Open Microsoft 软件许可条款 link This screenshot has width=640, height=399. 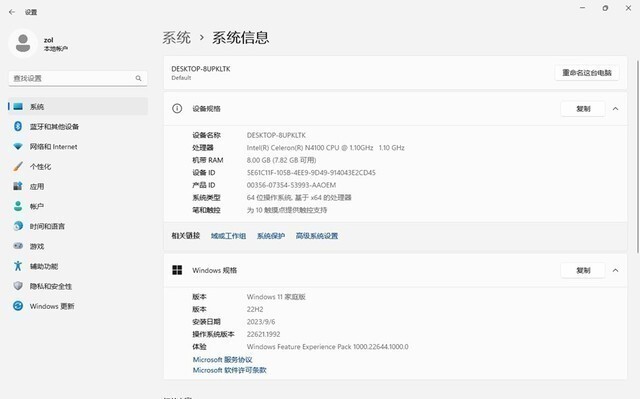[229, 370]
